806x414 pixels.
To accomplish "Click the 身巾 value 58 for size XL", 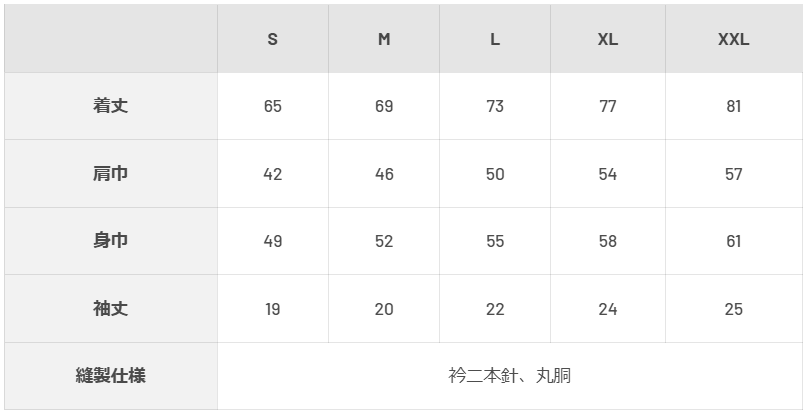I will pyautogui.click(x=608, y=241).
